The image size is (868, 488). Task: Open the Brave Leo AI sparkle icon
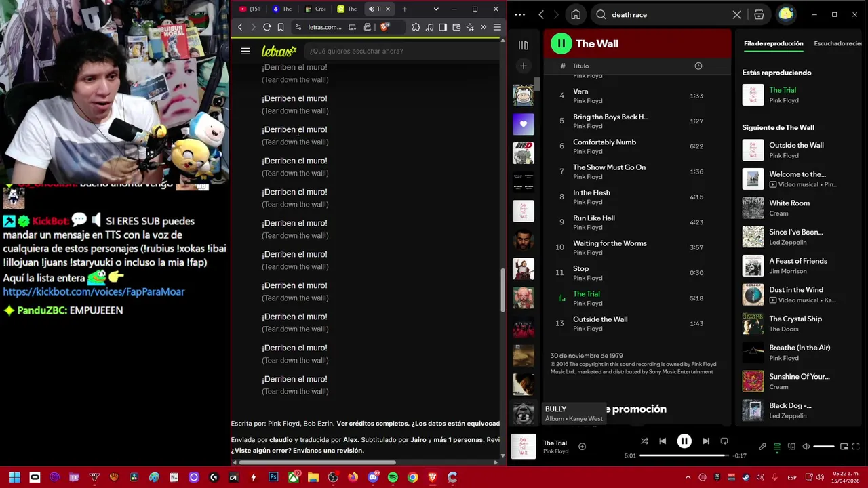coord(470,27)
